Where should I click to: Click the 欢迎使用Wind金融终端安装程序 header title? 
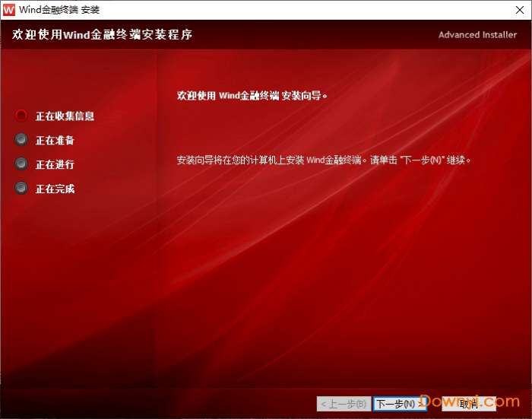[102, 34]
